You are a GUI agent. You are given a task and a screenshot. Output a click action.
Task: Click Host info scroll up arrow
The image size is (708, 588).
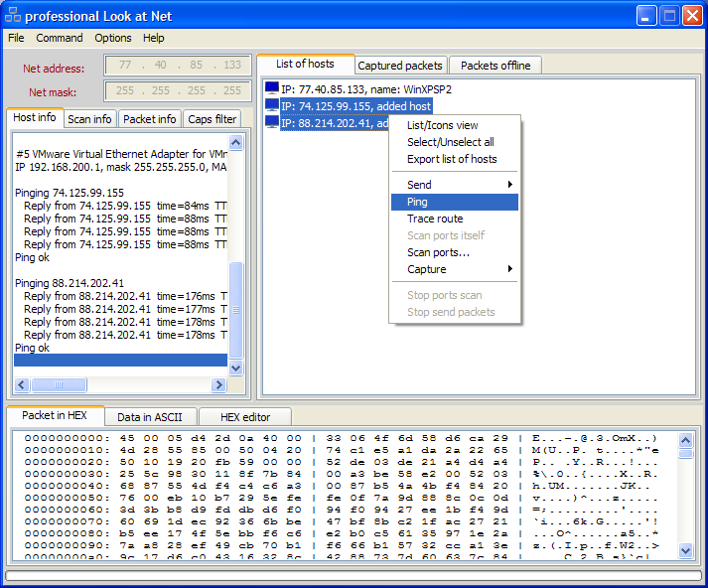235,143
